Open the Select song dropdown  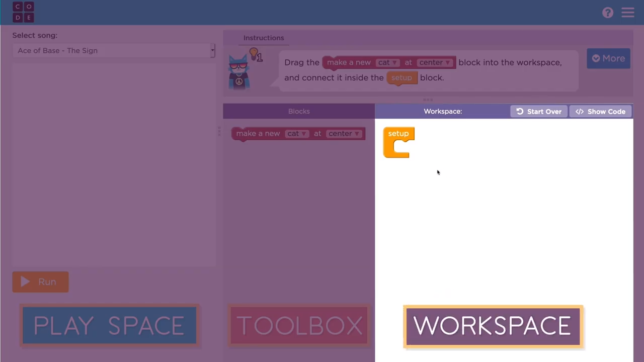point(114,50)
